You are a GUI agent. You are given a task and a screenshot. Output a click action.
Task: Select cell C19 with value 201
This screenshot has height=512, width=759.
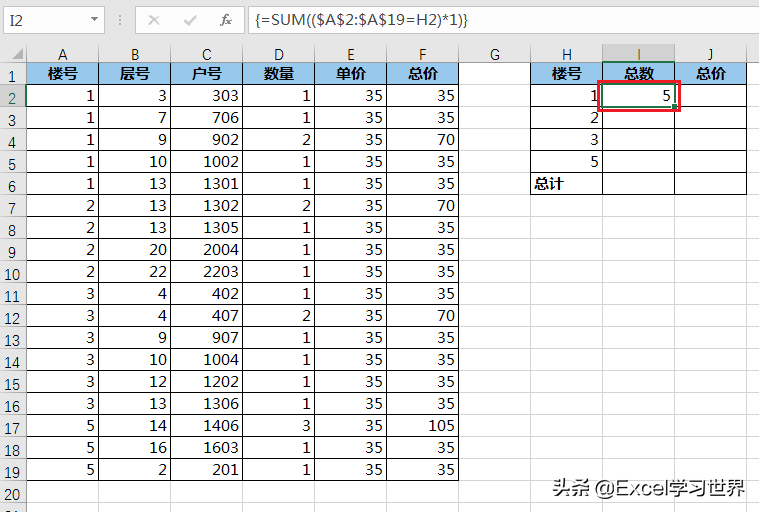pos(207,470)
